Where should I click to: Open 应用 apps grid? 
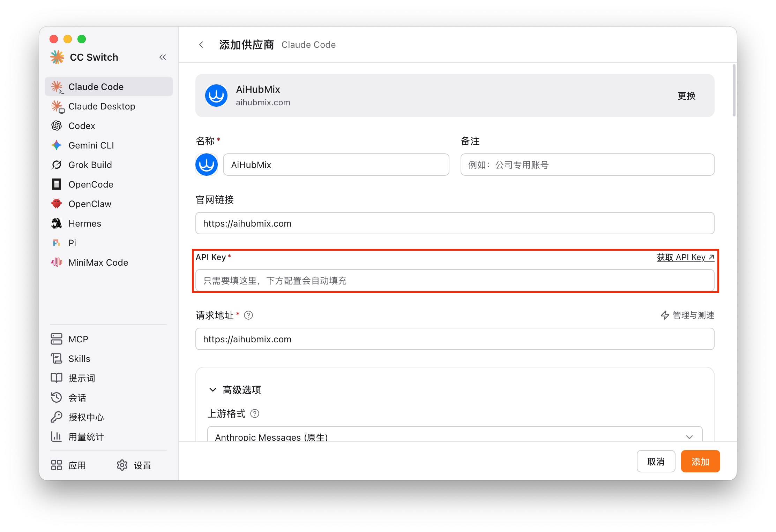68,465
